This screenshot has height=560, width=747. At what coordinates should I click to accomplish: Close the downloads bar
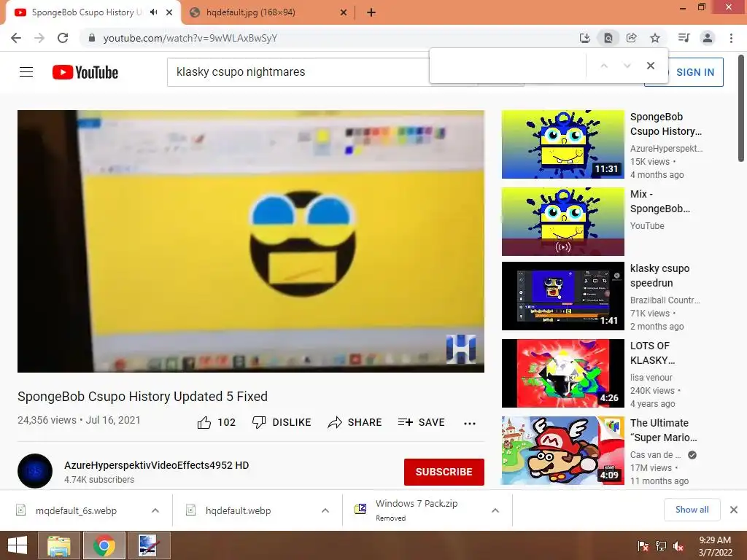pyautogui.click(x=734, y=510)
